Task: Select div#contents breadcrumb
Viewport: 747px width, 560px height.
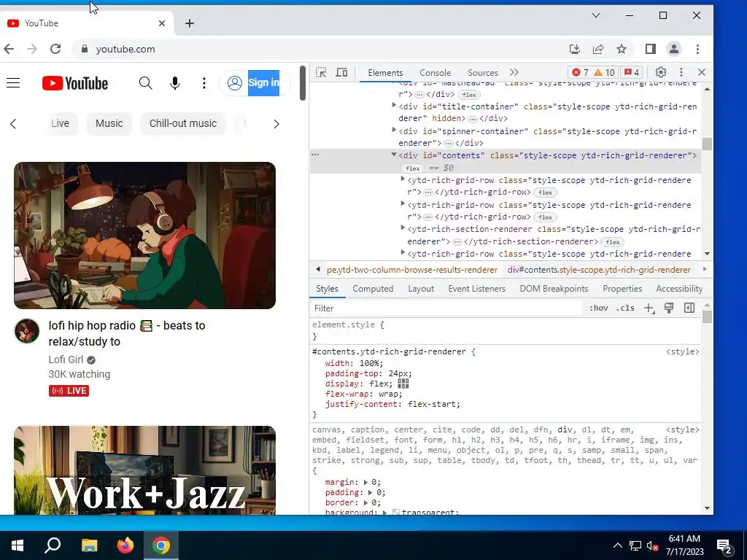Action: (599, 270)
